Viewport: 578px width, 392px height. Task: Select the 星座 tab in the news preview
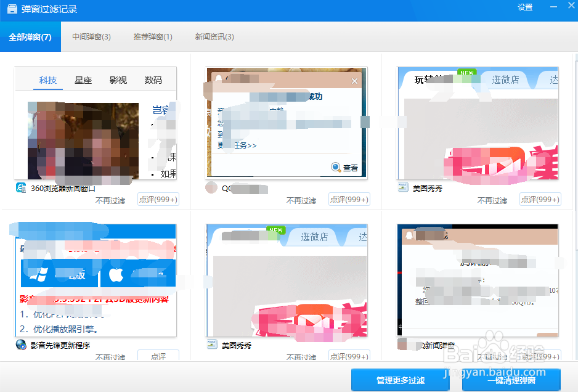click(83, 80)
